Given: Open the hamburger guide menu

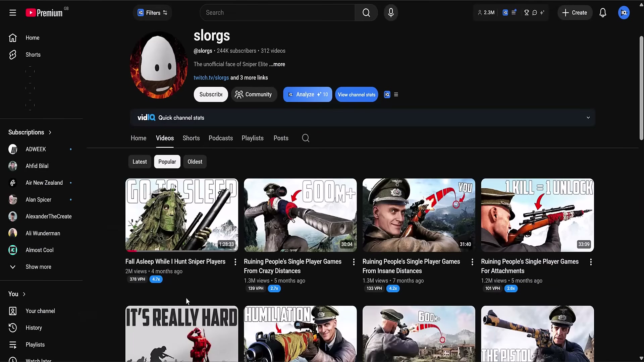Looking at the screenshot, I should point(13,13).
